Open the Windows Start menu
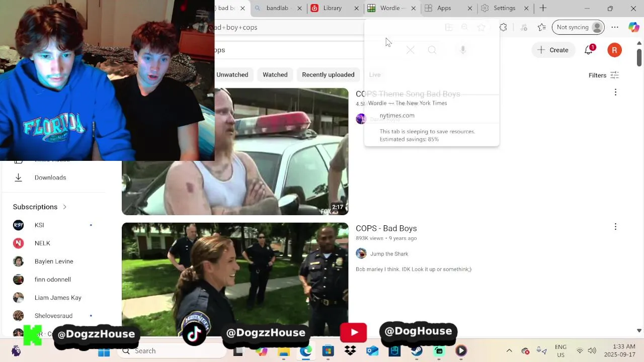The image size is (644, 362). point(104,351)
